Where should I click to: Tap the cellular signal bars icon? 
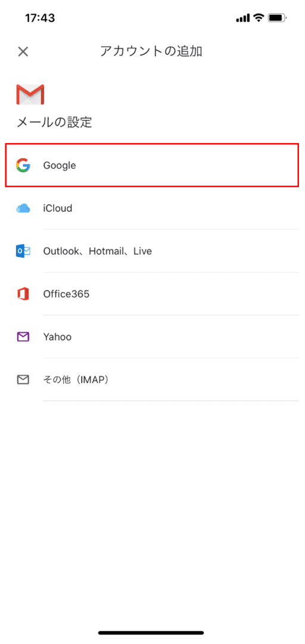tap(243, 18)
